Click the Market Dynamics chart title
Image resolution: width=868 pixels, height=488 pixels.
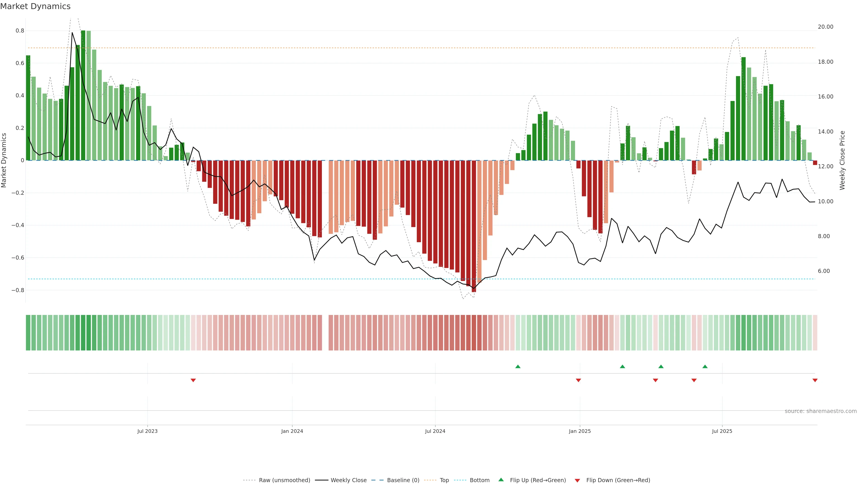tap(35, 6)
